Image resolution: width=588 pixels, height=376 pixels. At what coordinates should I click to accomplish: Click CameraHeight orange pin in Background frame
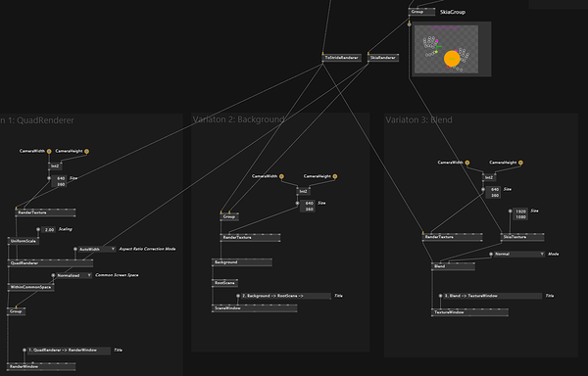[x=335, y=176]
